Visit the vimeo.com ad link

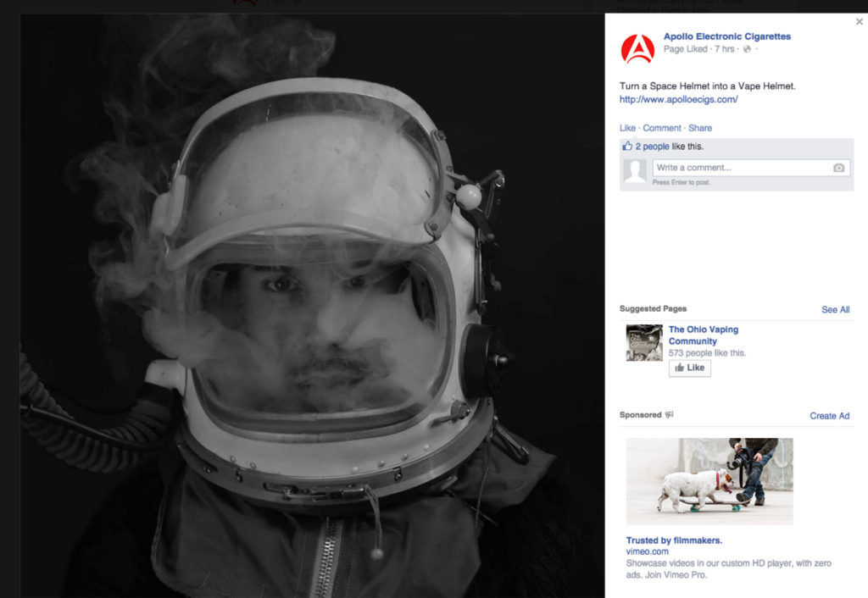click(647, 551)
